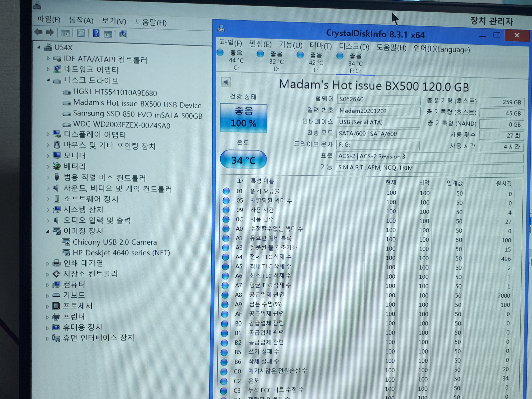The height and width of the screenshot is (399, 532).
Task: Open the properties toolbar icon in Device Manager
Action: click(81, 33)
